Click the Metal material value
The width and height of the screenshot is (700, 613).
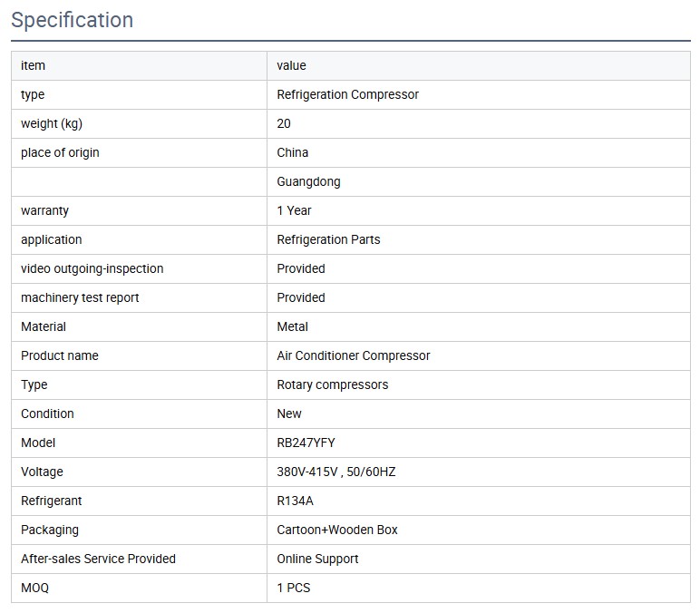(293, 326)
